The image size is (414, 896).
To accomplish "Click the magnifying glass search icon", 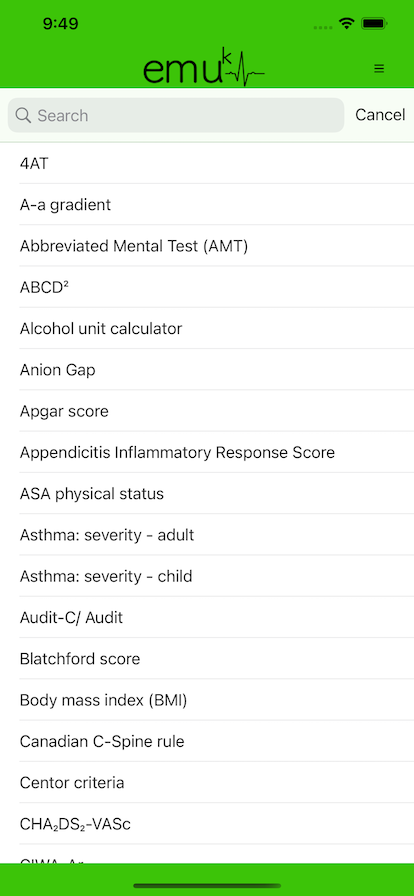I will tap(23, 115).
